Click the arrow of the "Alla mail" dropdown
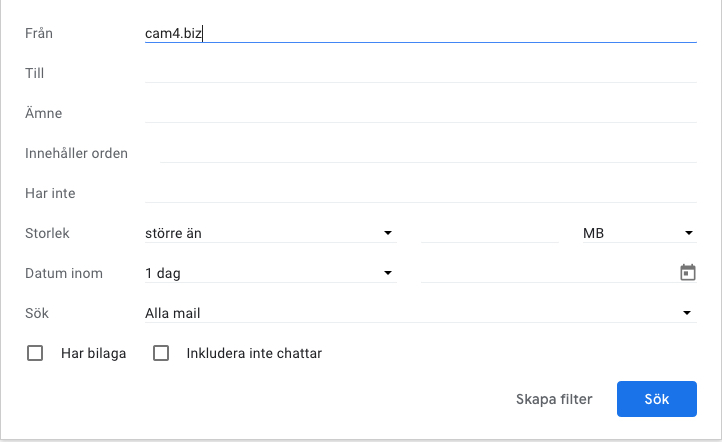 (688, 314)
